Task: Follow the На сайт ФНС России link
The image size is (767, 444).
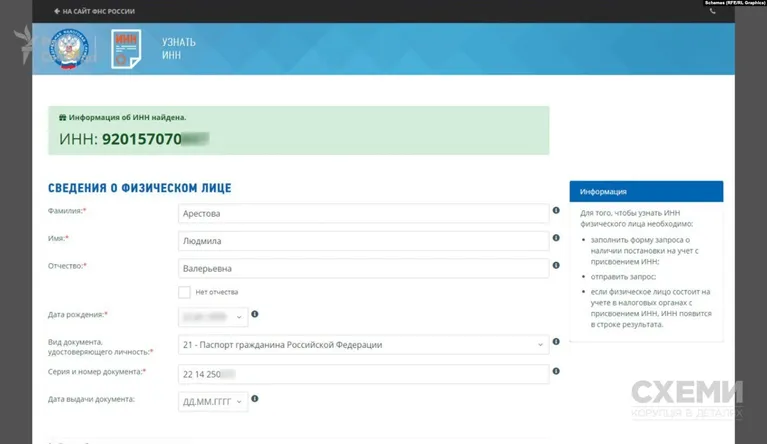Action: click(94, 11)
